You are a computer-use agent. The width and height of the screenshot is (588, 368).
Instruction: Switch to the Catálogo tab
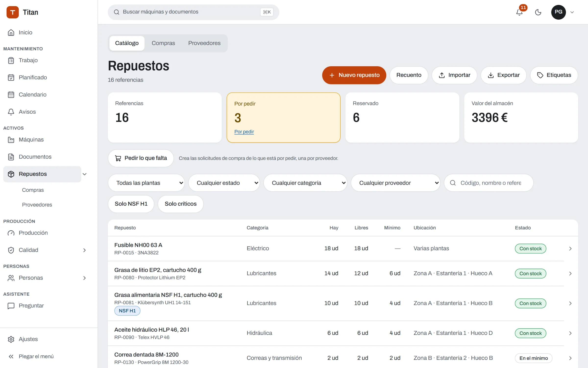127,43
